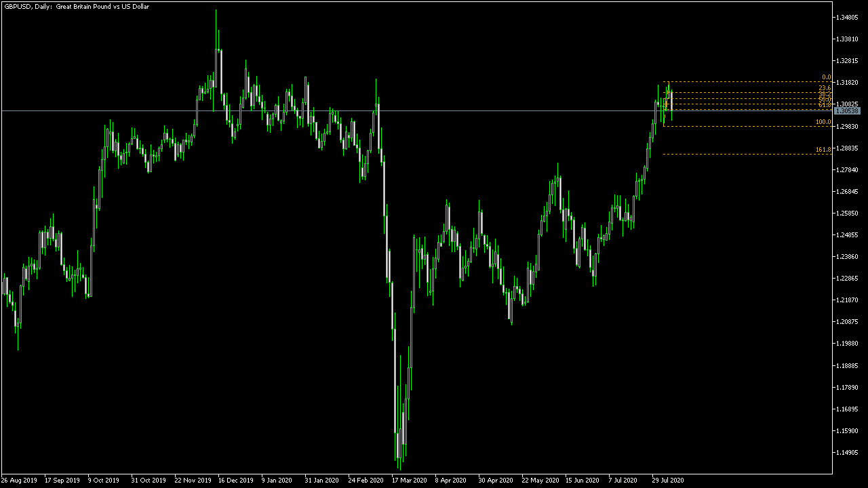The width and height of the screenshot is (868, 488).
Task: Click price axis value 1.21870
Action: [848, 300]
